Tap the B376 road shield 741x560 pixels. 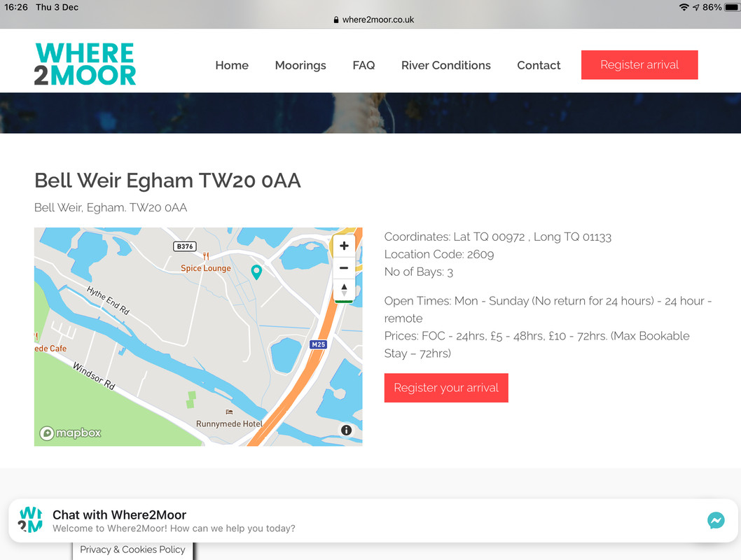(x=185, y=246)
